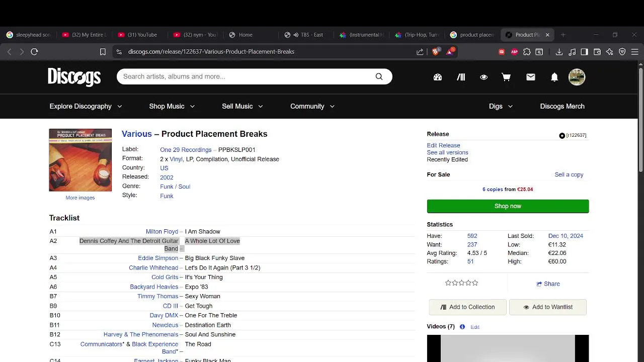Open the extensions puzzle icon
Screen dimensions: 644x362
pyautogui.click(x=527, y=51)
